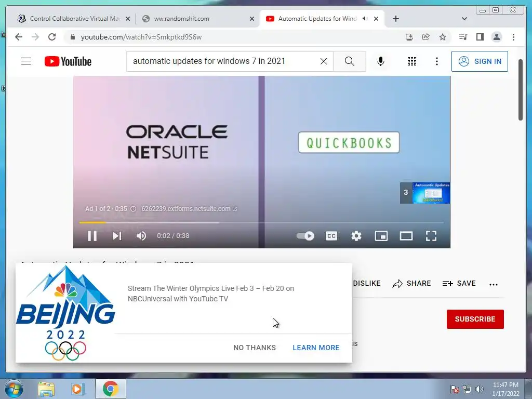Open the YouTube guide hamburger menu
This screenshot has height=399, width=532.
pyautogui.click(x=26, y=61)
